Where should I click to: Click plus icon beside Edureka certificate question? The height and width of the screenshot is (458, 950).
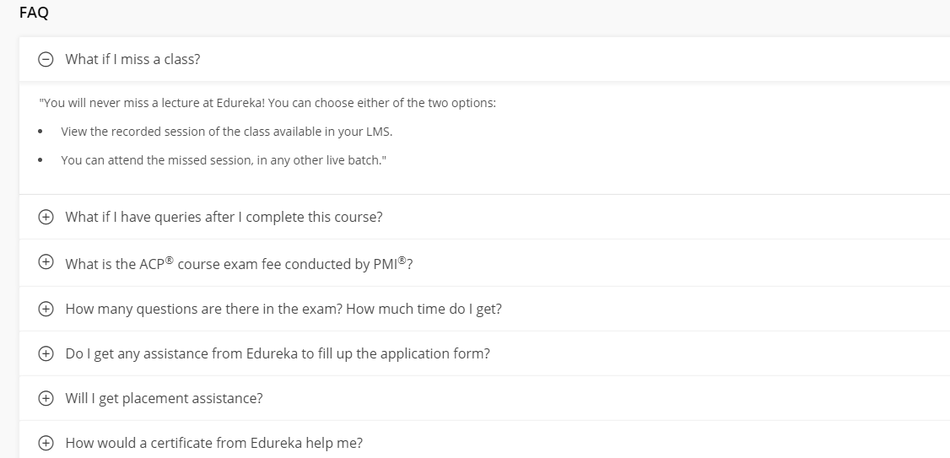(x=45, y=443)
